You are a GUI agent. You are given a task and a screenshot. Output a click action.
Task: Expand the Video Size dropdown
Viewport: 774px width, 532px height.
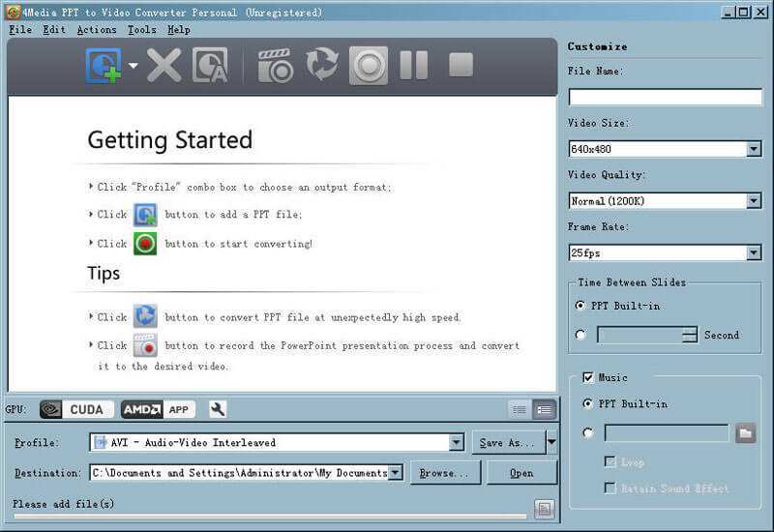coord(754,149)
